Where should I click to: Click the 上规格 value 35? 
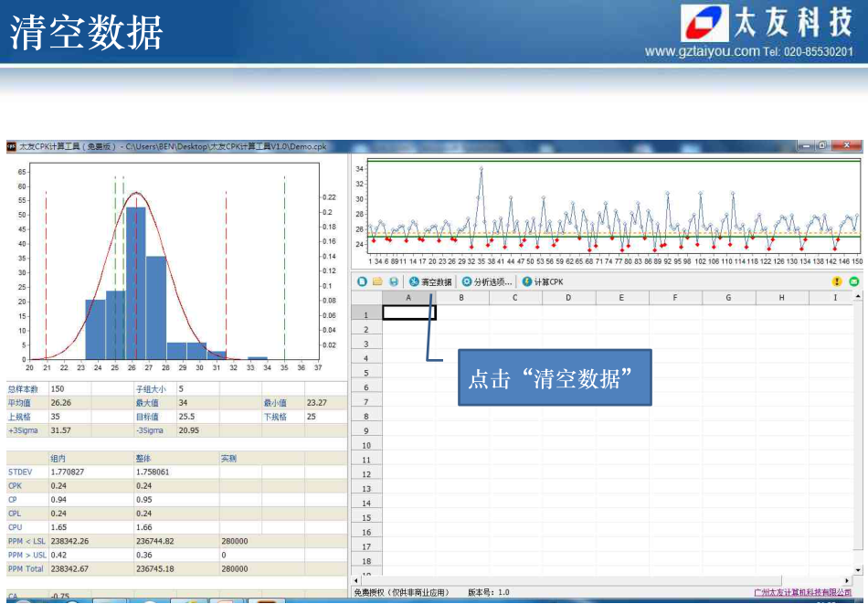56,417
